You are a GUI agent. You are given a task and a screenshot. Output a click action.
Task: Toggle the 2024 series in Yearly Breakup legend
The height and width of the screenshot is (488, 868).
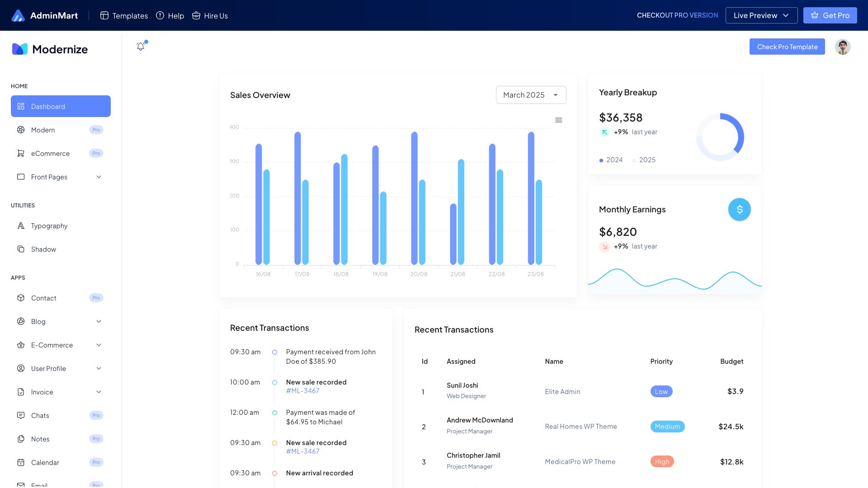click(611, 160)
